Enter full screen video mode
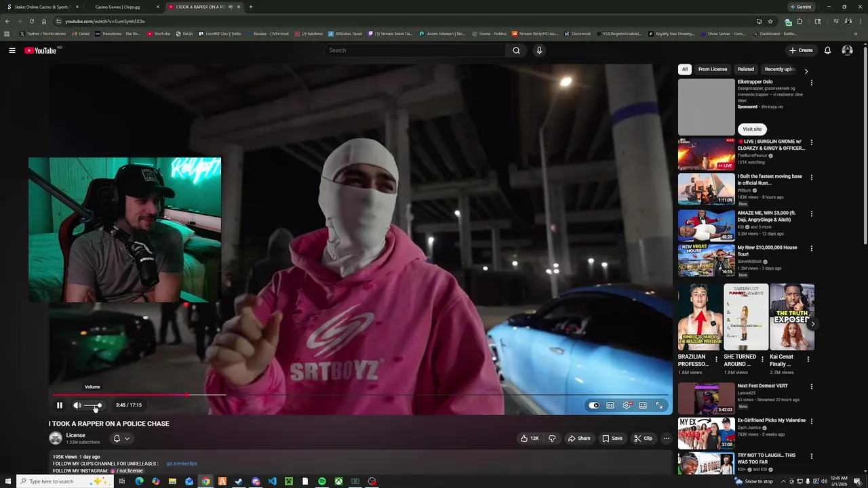Image resolution: width=868 pixels, height=488 pixels. pyautogui.click(x=659, y=405)
